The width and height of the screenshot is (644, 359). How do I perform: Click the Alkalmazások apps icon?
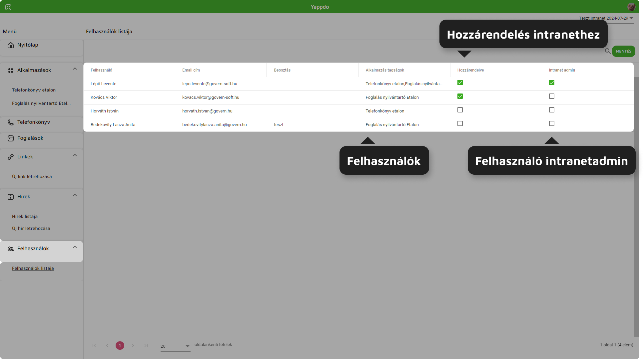[x=11, y=70]
